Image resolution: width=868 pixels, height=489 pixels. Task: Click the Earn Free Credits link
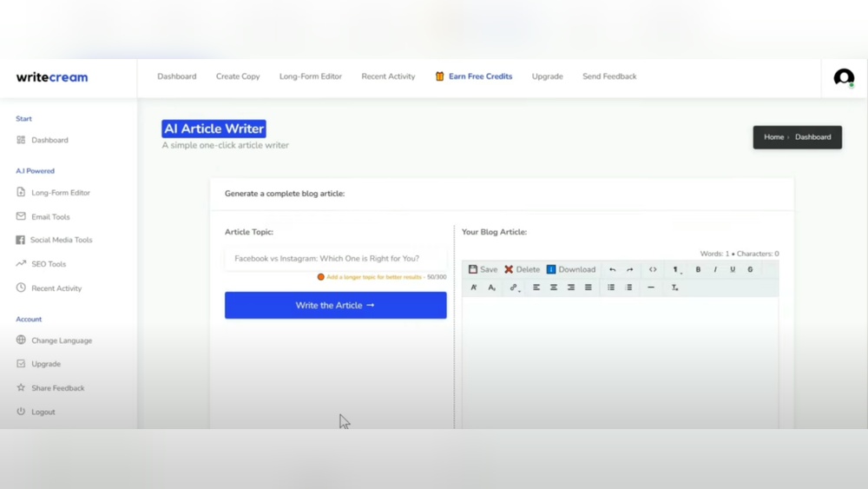pyautogui.click(x=479, y=76)
